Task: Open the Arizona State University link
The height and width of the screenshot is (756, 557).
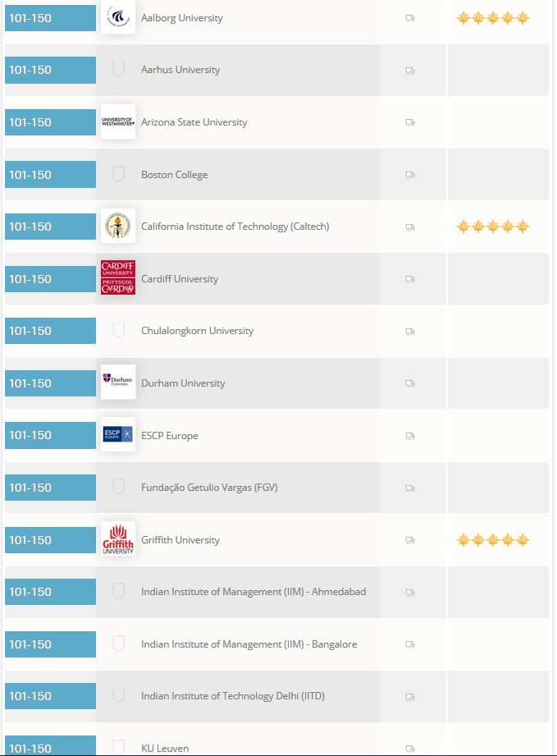Action: (194, 122)
